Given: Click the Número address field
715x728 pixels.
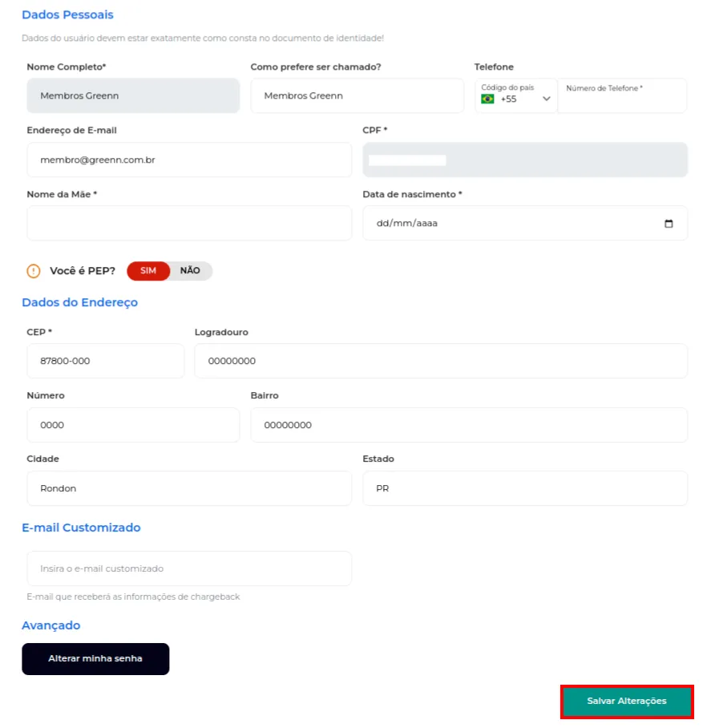Looking at the screenshot, I should (133, 425).
